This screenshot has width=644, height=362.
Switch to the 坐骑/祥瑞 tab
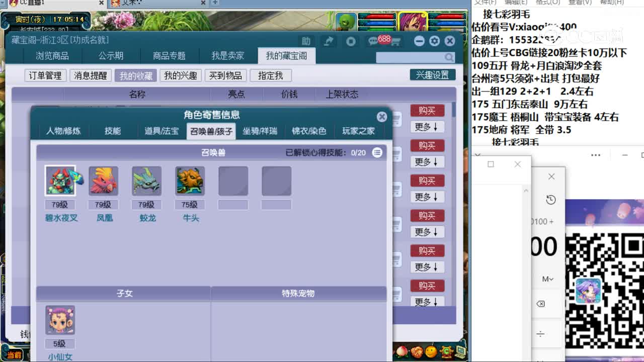260,131
